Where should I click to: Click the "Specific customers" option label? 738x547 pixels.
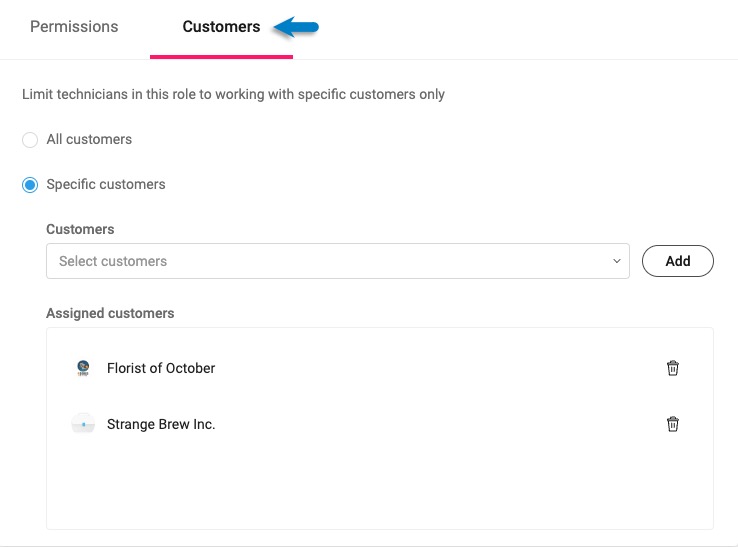[x=106, y=184]
